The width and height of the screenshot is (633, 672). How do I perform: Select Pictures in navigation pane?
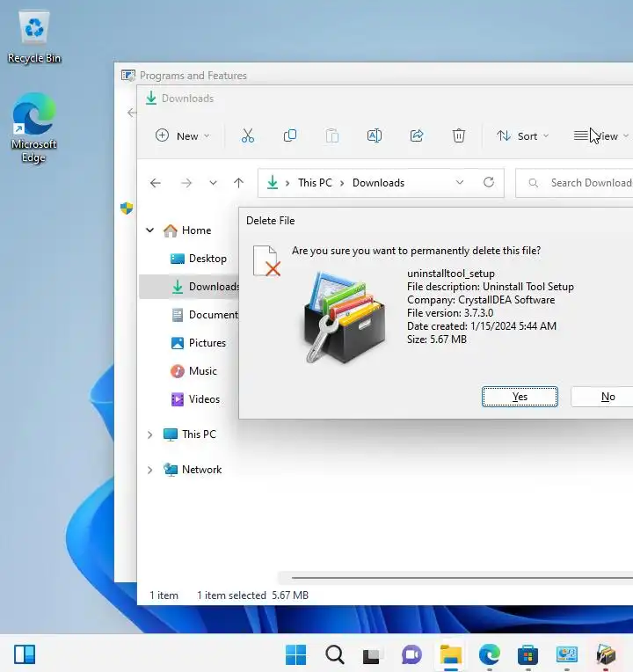199,343
